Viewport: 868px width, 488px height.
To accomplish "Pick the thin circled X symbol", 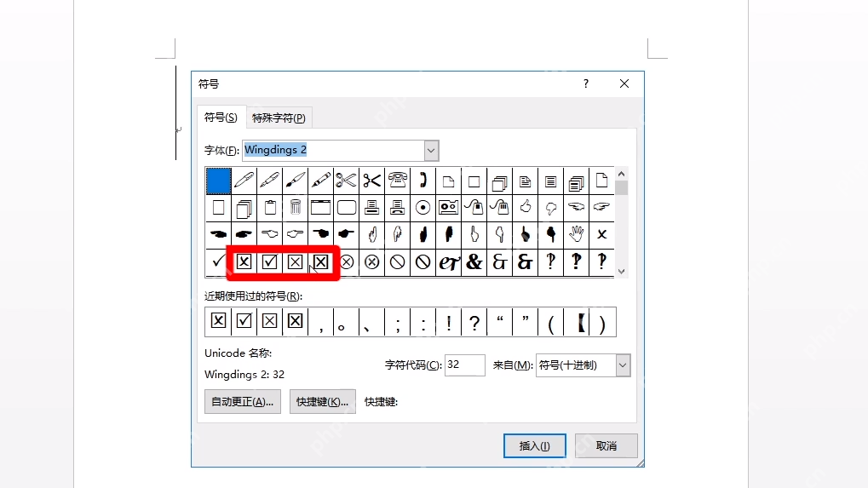I will [x=347, y=261].
